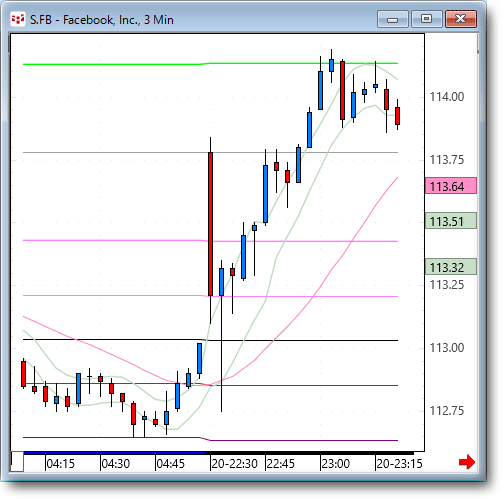The width and height of the screenshot is (504, 499).
Task: Click the purple horizontal line at bottom
Action: pos(210,440)
